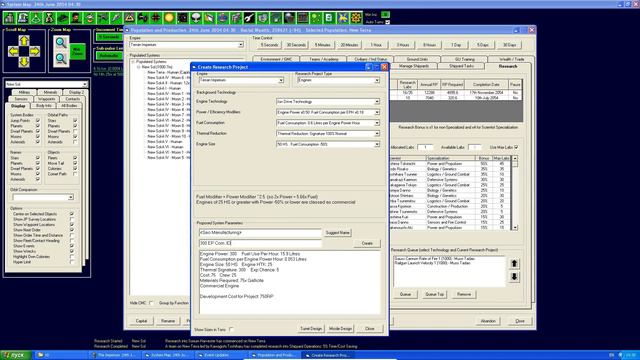Open Empire dropdown in Create Research Project

click(x=281, y=80)
